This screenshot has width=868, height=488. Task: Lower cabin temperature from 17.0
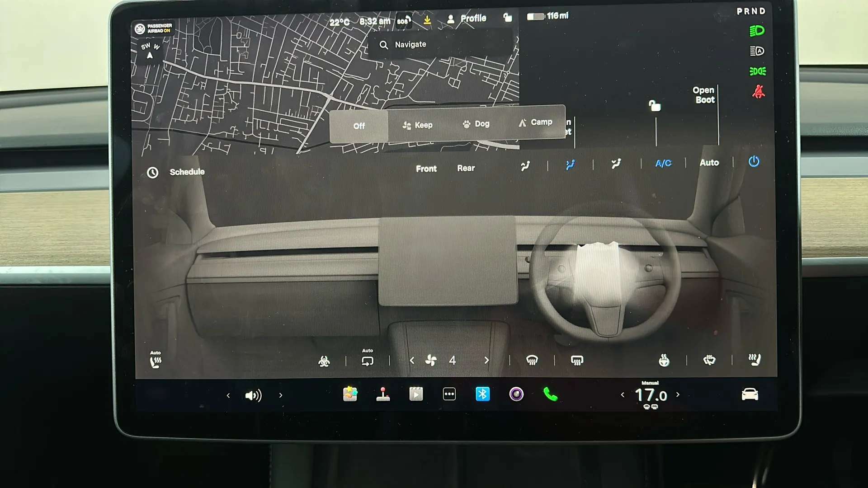623,395
